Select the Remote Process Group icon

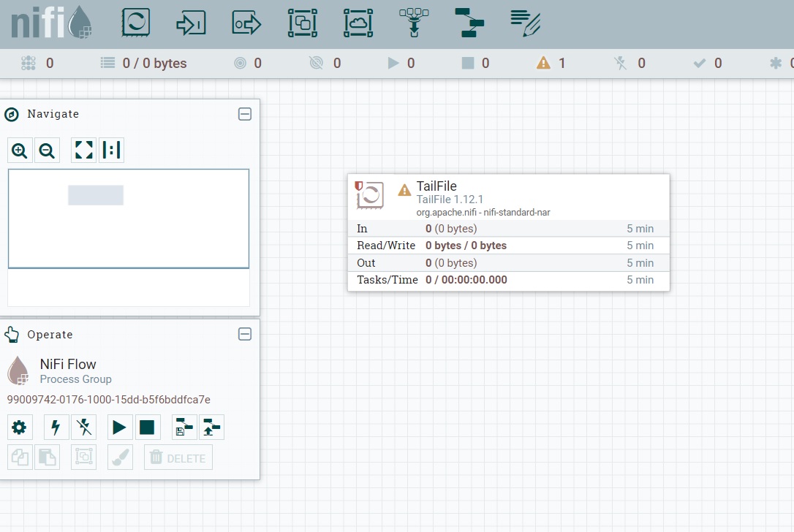(358, 23)
